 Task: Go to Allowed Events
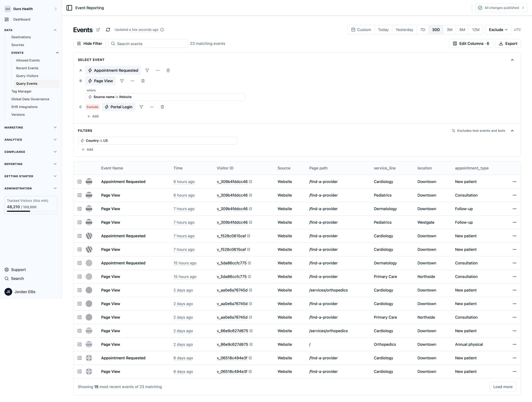[28, 60]
